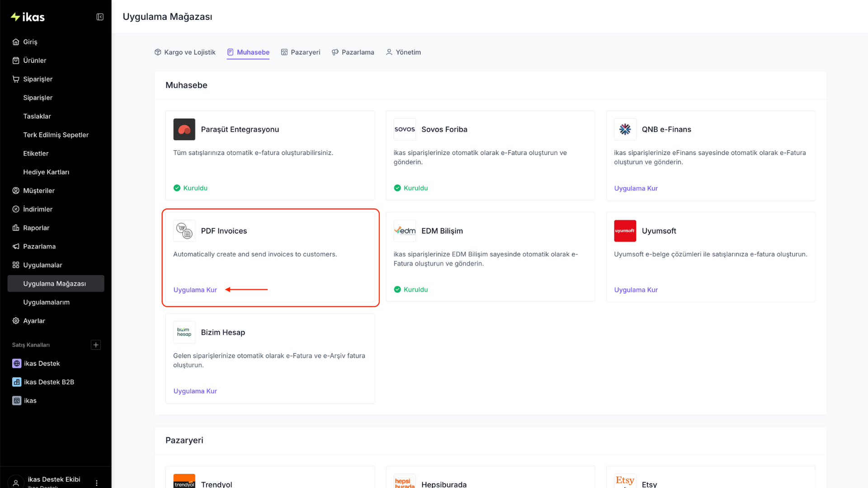Click Kuruldu status on Paraşüt Entegrasyonu

190,188
